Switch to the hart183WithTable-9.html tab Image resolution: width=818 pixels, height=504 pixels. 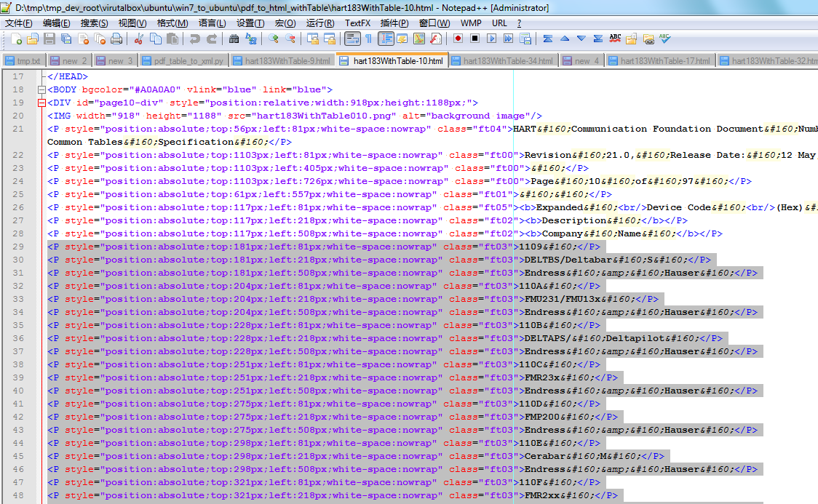coord(282,60)
